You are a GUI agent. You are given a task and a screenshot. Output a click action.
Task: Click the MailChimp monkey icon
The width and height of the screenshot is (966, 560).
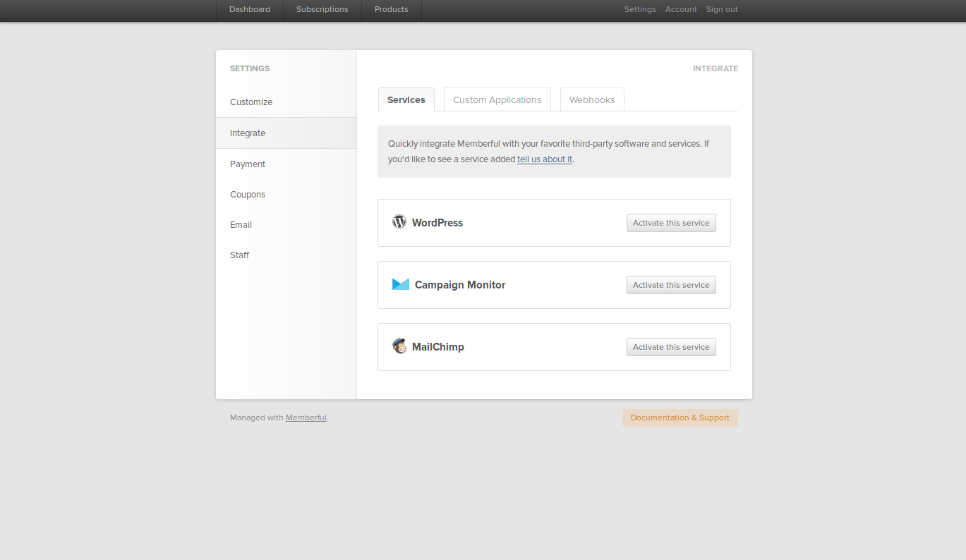(x=399, y=346)
